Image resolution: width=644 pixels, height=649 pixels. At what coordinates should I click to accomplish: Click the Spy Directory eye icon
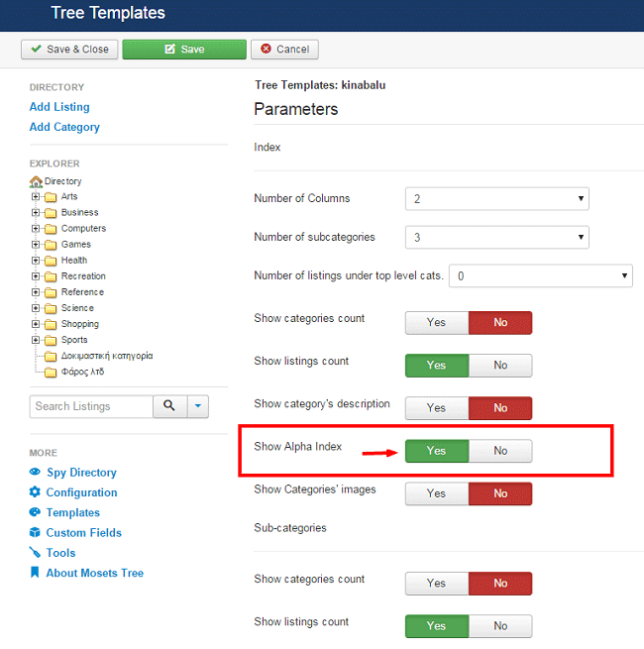[x=36, y=472]
